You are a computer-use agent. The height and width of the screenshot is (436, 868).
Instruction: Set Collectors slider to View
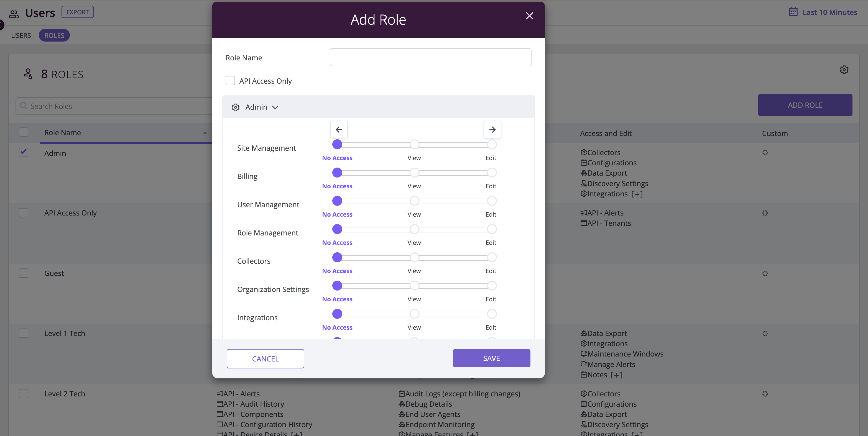coord(414,258)
